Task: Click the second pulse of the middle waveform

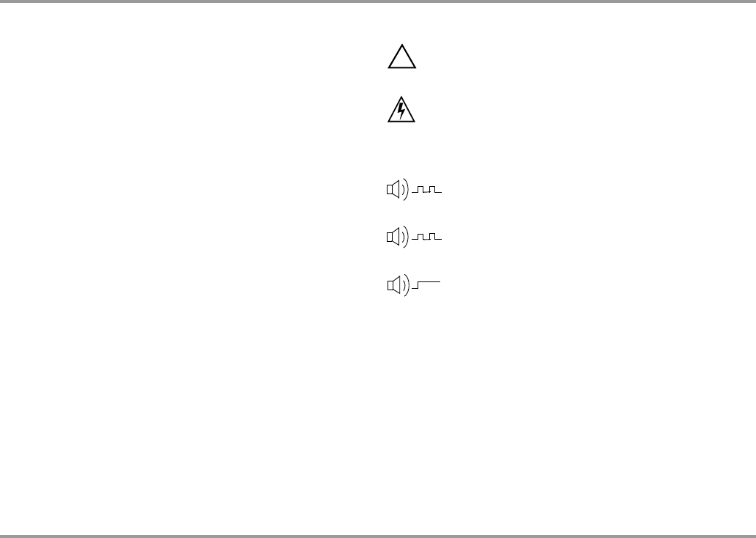Action: 432,237
